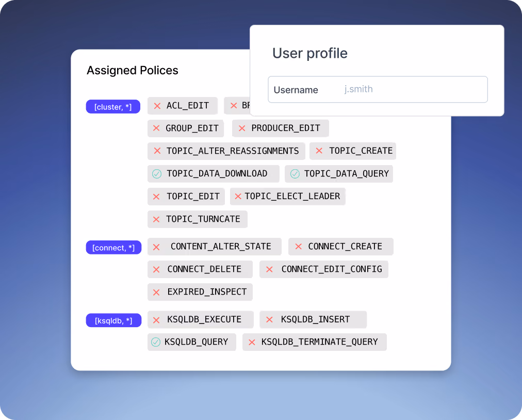Click the TOPIC_DATA_DOWNLOAD label
The height and width of the screenshot is (420, 522).
[217, 173]
